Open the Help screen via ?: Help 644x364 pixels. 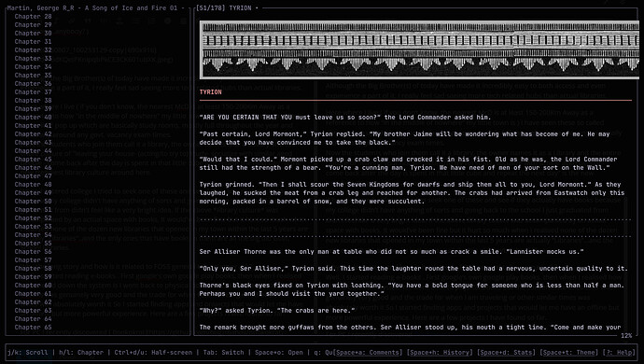tap(619, 353)
